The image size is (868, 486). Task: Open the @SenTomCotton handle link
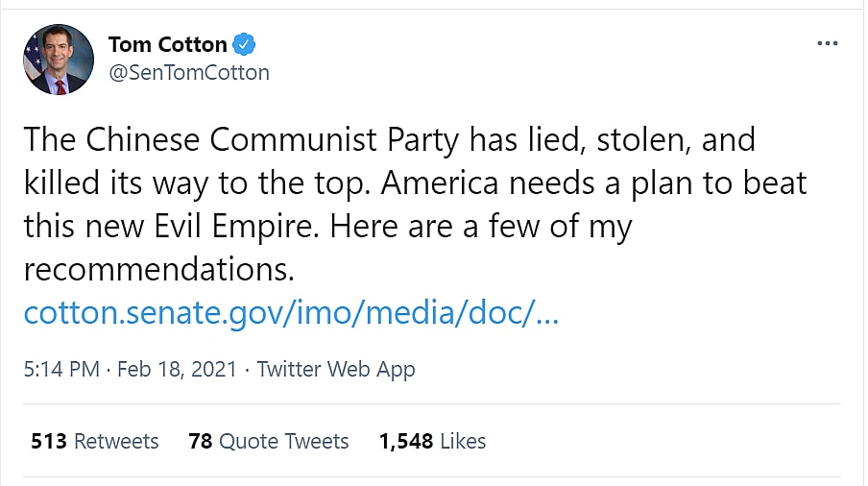click(x=189, y=72)
